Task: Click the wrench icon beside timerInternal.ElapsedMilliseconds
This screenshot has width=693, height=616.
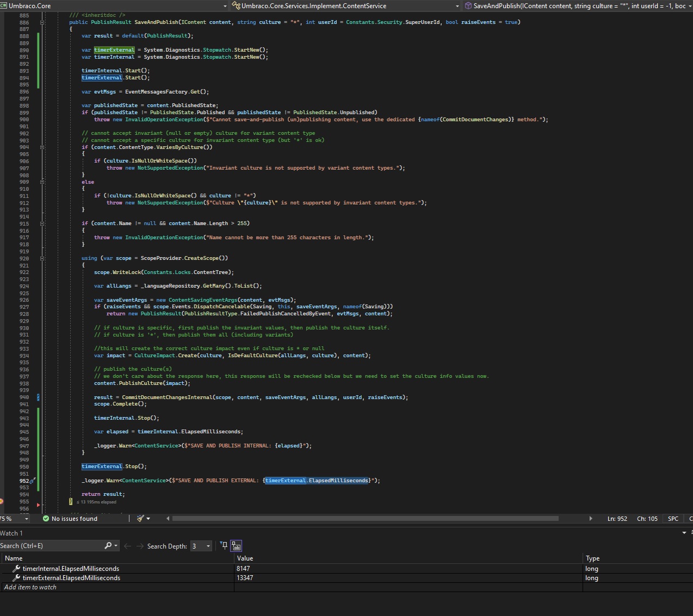Action: click(x=16, y=569)
